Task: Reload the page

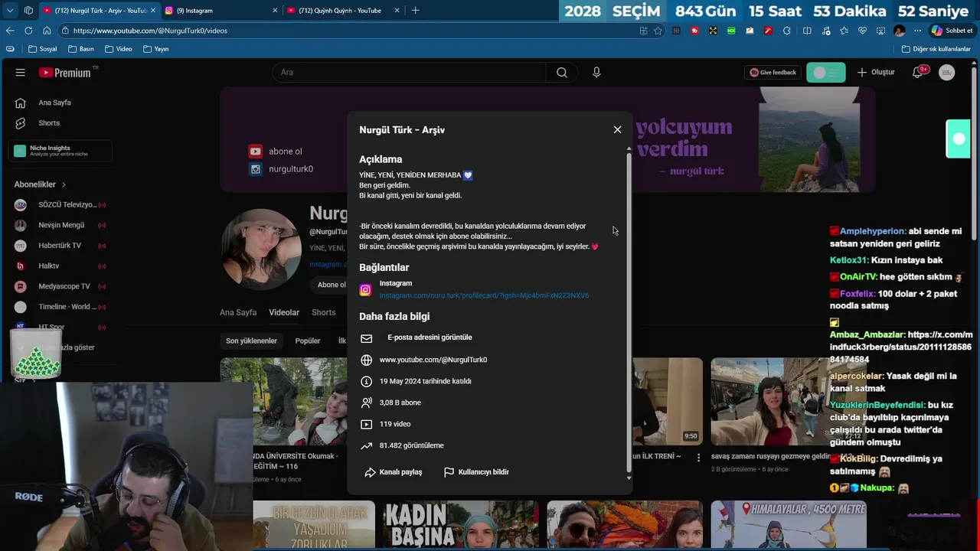Action: click(28, 31)
